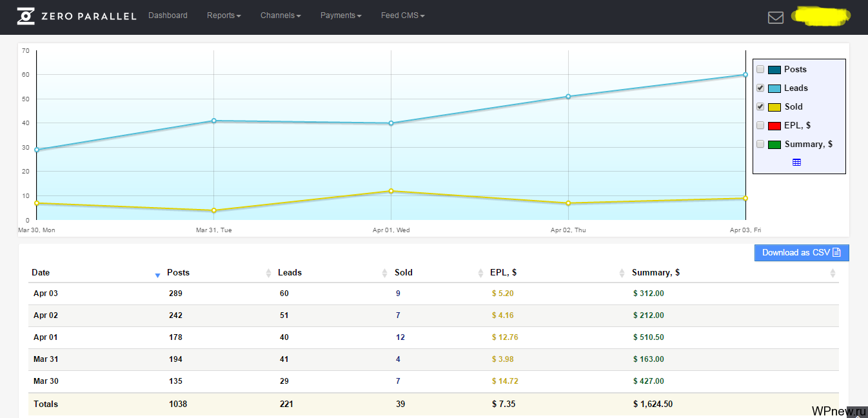Screen dimensions: 868x418
Task: Click the table grid icon in legend
Action: pyautogui.click(x=796, y=163)
